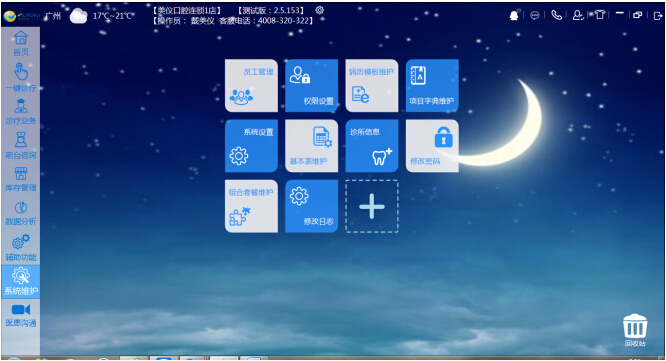Open the 组合套餐维护 tile
This screenshot has width=666, height=361.
(x=251, y=206)
